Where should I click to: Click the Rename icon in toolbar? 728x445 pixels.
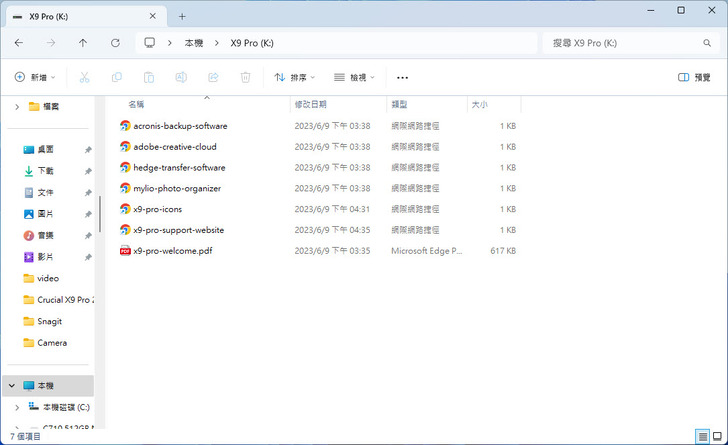[x=181, y=77]
